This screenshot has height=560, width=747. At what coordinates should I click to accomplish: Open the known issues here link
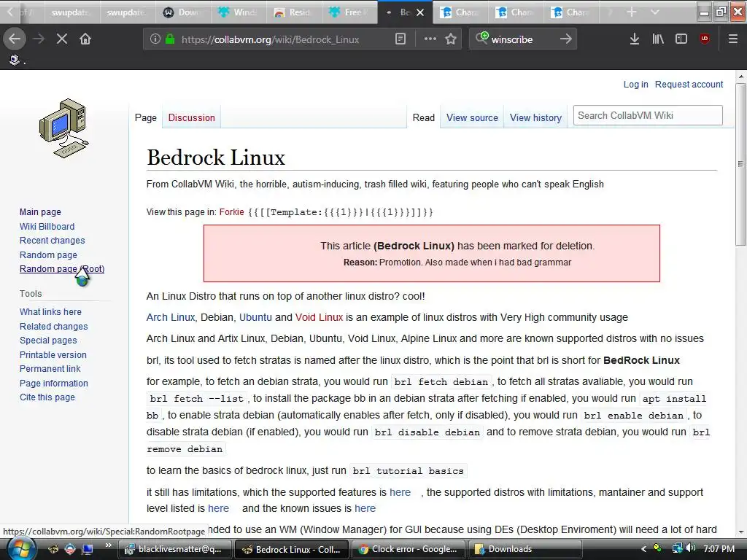365,508
